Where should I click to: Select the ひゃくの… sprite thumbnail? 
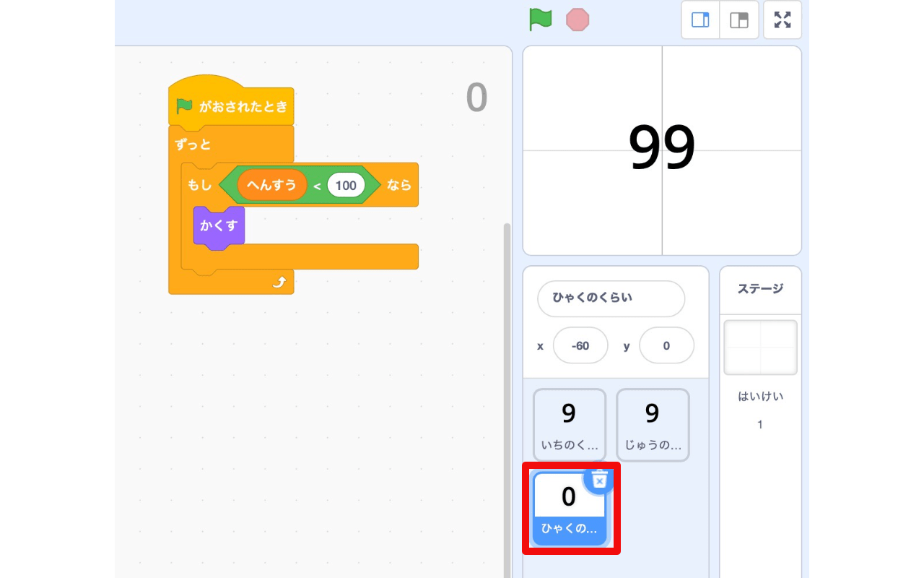point(569,509)
